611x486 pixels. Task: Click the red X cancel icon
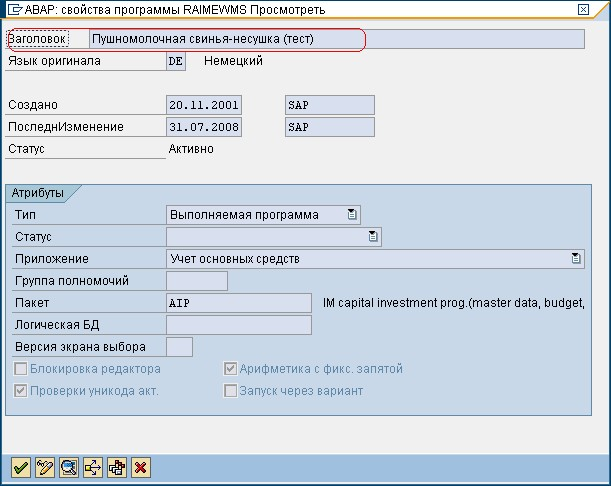[x=141, y=467]
